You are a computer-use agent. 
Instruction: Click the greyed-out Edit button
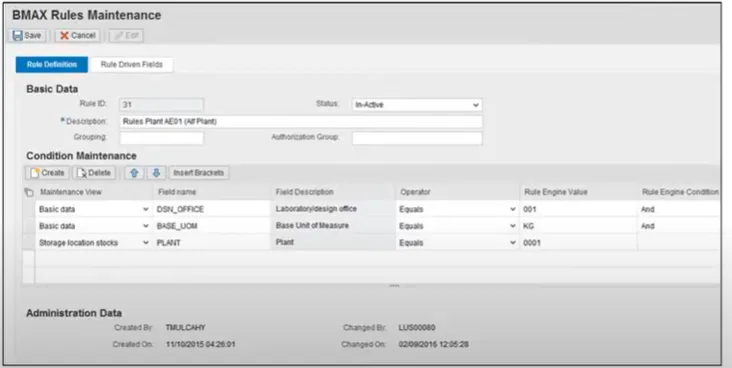[x=127, y=35]
